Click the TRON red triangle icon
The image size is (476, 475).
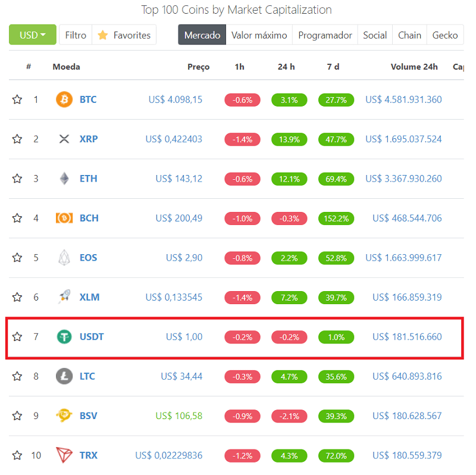pos(64,455)
